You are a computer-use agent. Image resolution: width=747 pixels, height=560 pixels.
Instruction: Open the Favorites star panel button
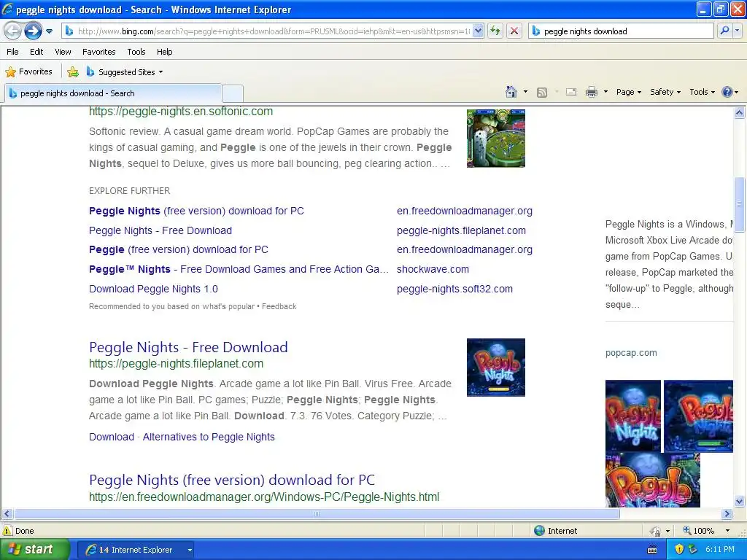pyautogui.click(x=28, y=72)
